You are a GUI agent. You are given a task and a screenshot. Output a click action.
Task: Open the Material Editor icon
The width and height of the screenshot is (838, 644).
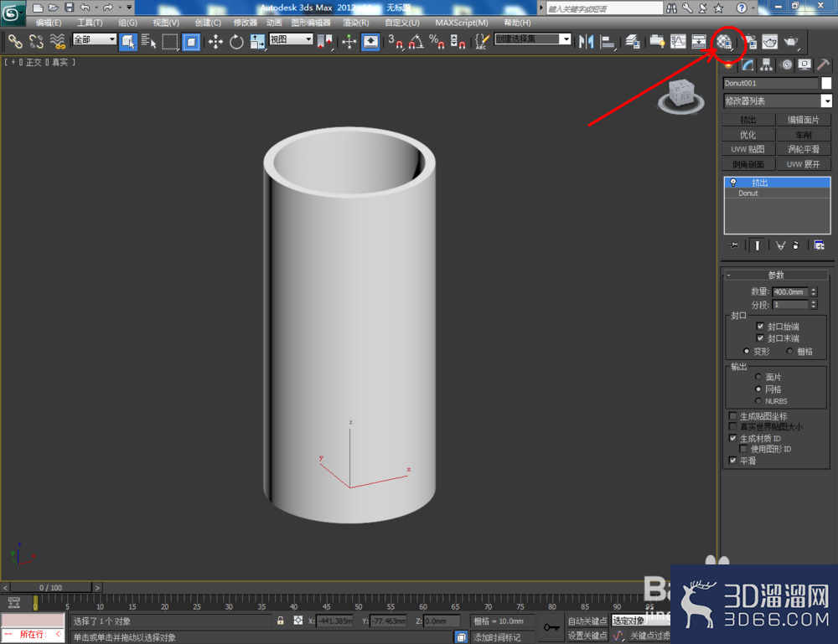click(724, 42)
